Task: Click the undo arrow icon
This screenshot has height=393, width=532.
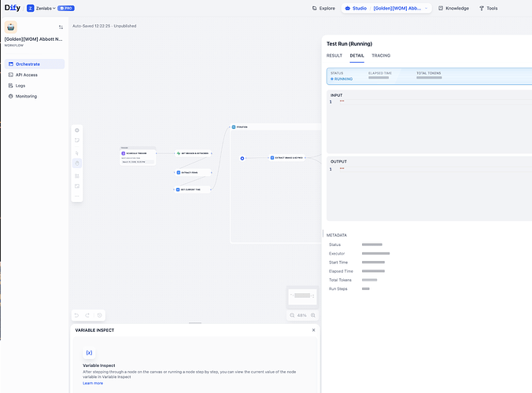Action: [x=77, y=315]
